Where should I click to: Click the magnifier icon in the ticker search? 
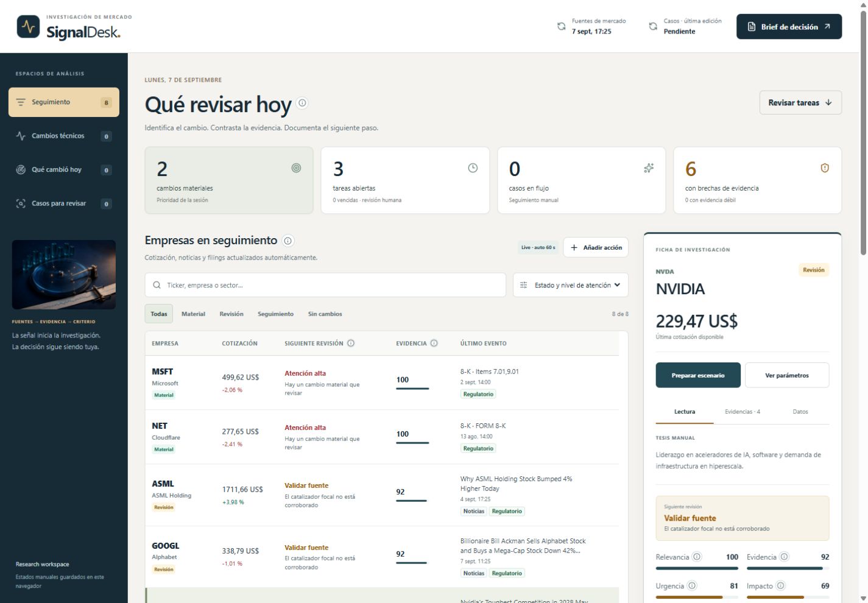pyautogui.click(x=157, y=285)
